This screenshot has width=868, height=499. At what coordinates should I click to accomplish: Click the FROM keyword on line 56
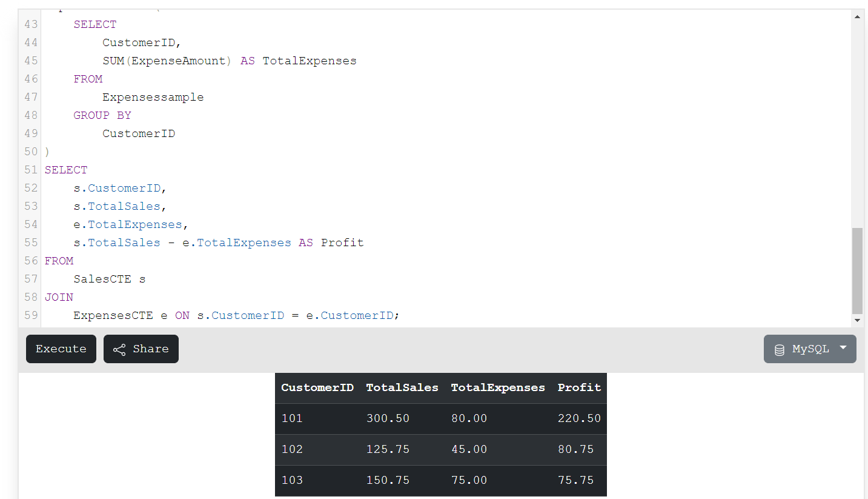pos(59,261)
